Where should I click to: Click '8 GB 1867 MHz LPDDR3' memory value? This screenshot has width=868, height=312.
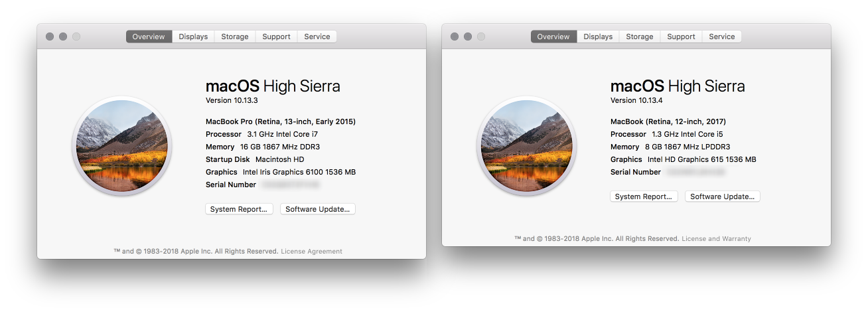pos(688,147)
